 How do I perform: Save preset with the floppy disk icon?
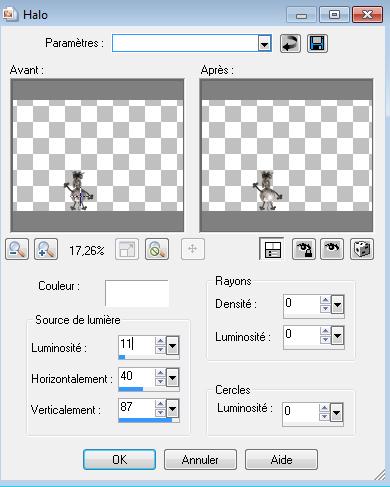click(x=317, y=43)
